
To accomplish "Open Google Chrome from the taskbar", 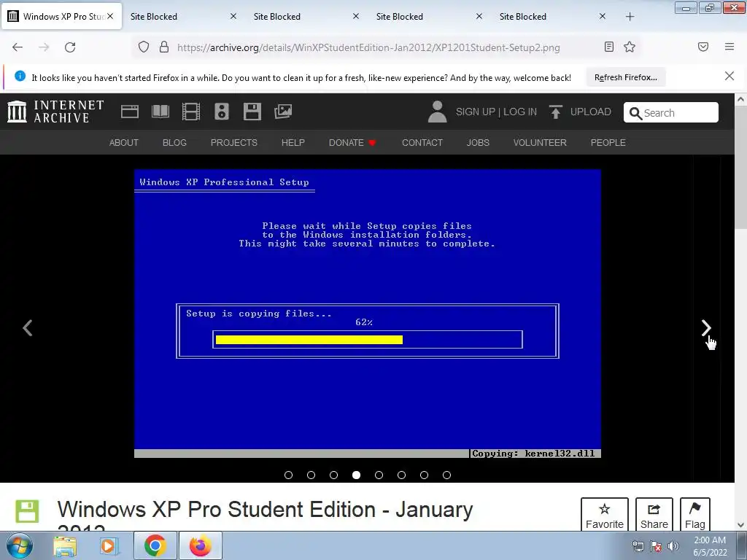I will coord(155,545).
